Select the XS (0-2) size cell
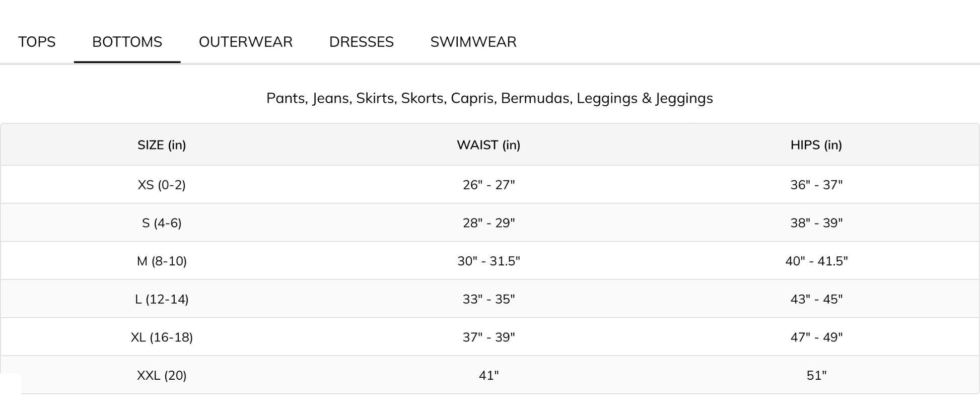 coord(162,185)
